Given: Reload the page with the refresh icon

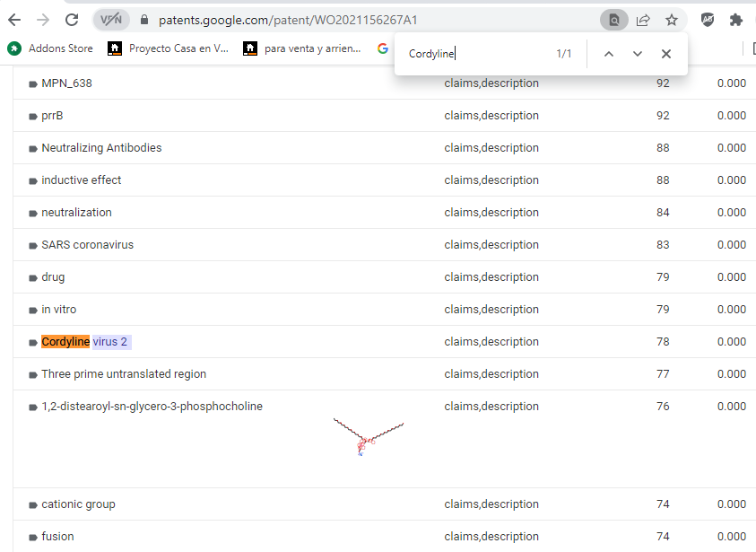Looking at the screenshot, I should (x=72, y=20).
